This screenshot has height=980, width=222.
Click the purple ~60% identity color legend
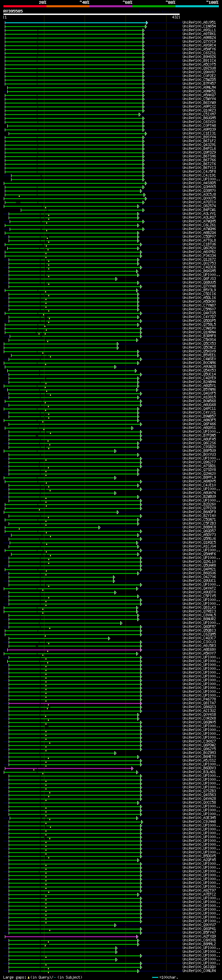(111, 6)
